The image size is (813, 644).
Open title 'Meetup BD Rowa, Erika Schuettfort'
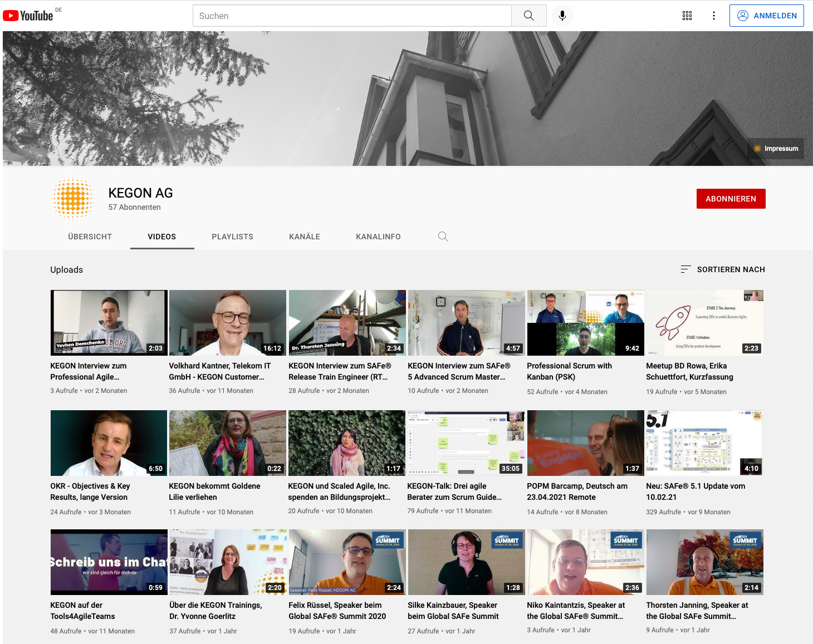coord(689,371)
